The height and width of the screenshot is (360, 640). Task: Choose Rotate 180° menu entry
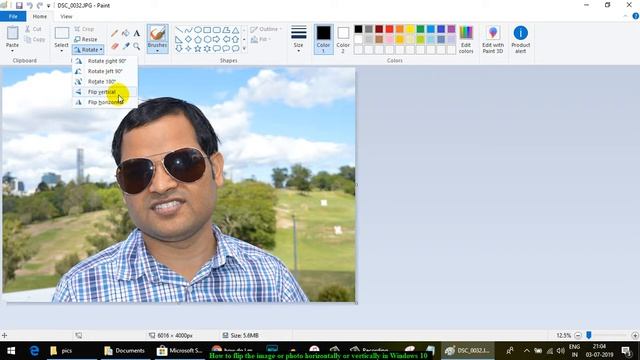pyautogui.click(x=105, y=81)
